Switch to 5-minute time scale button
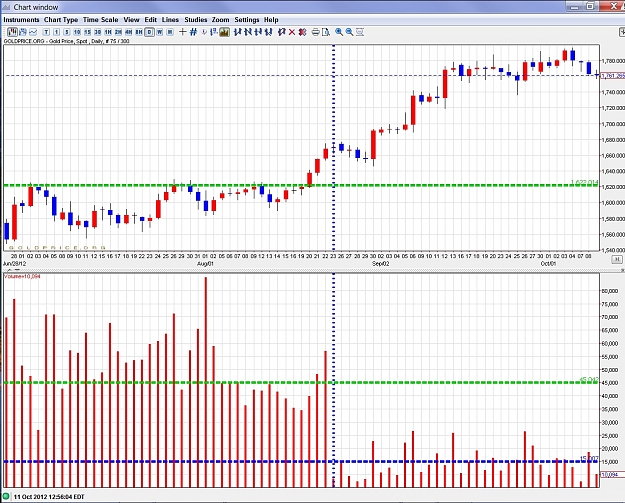 point(67,32)
